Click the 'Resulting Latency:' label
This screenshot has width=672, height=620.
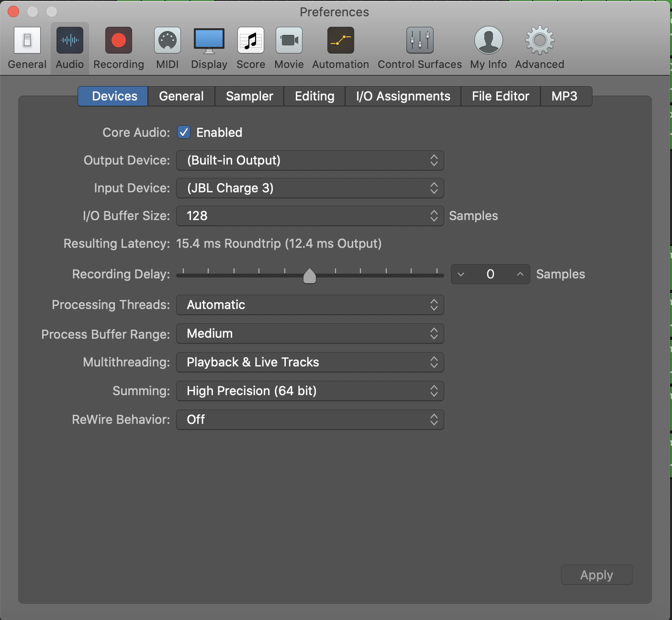point(117,244)
